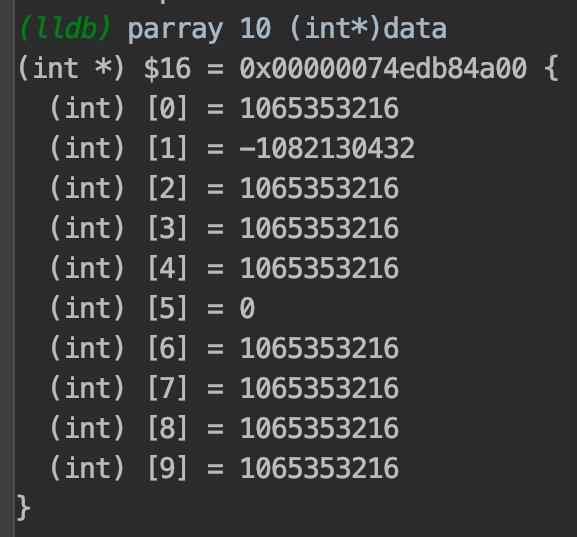
Task: Click the index label [5]
Action: tap(167, 308)
